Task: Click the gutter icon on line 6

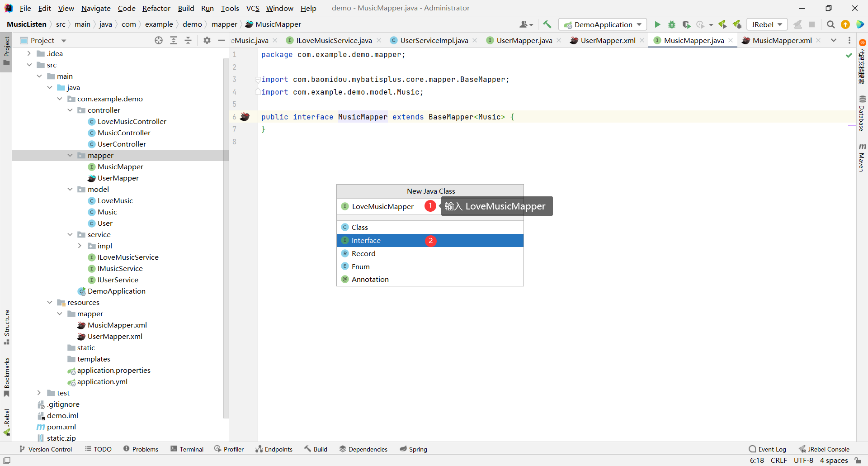Action: pyautogui.click(x=245, y=117)
